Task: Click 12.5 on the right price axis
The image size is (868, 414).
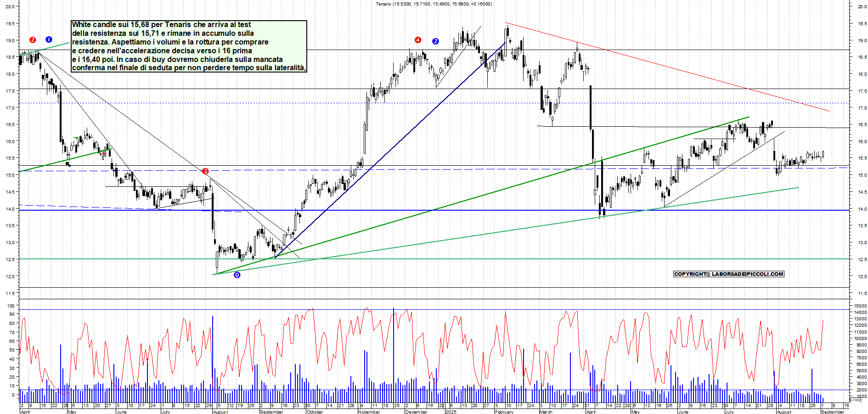Action: click(862, 259)
